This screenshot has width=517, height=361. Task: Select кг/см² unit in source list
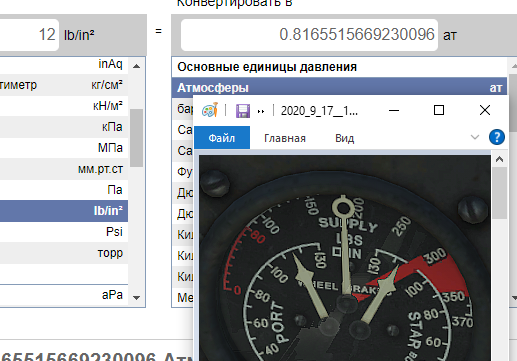pyautogui.click(x=64, y=85)
